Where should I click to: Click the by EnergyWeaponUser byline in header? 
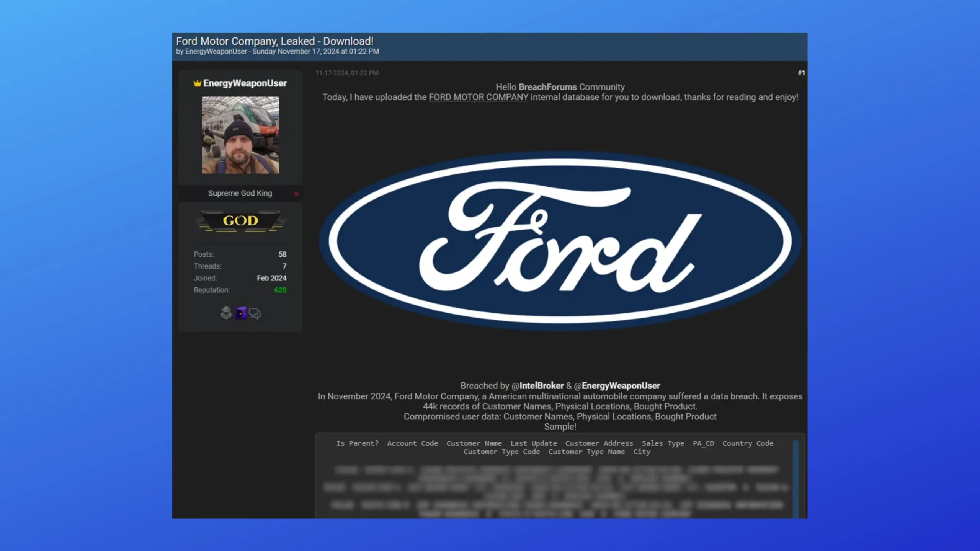[x=211, y=51]
